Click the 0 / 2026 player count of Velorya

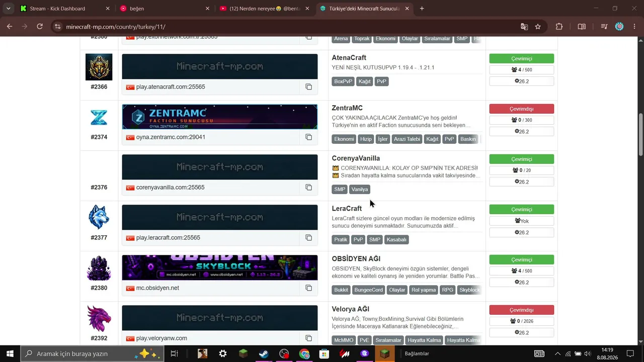tap(521, 321)
